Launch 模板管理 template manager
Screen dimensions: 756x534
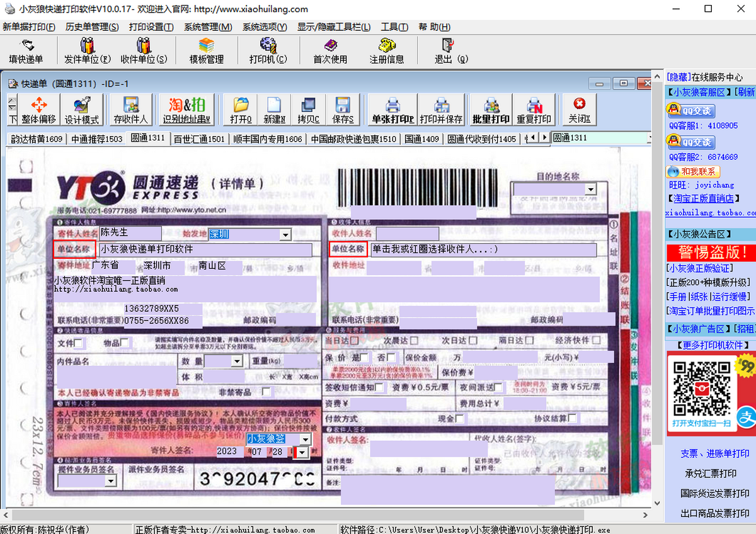(x=207, y=51)
